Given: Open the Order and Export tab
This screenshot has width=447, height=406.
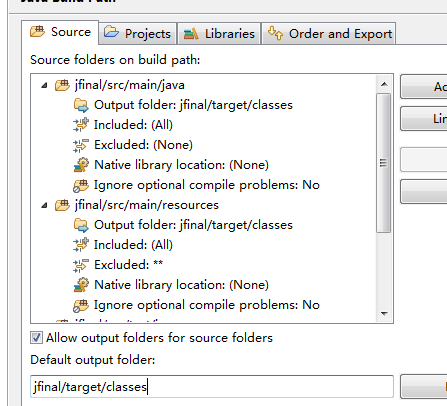Looking at the screenshot, I should (329, 33).
